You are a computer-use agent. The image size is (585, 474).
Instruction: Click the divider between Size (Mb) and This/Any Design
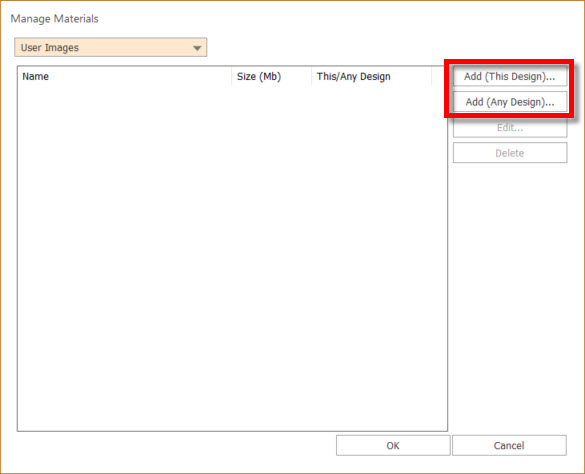coord(312,77)
